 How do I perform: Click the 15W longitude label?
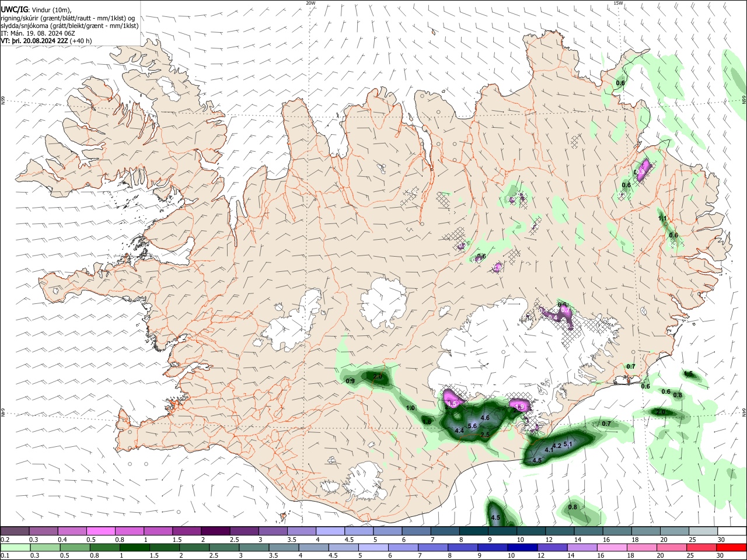tap(618, 3)
